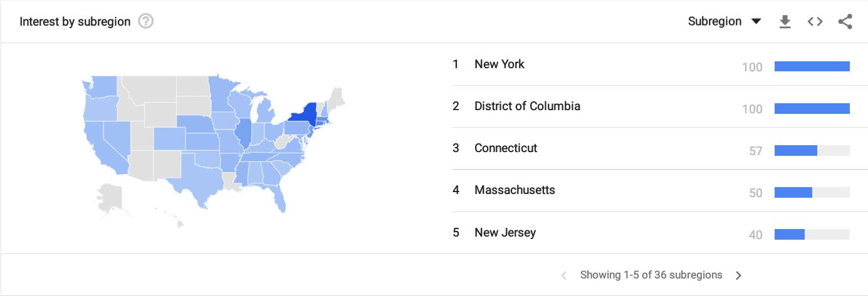Screen dimensions: 868x296
Task: Click the New Jersey interest bar
Action: click(x=790, y=235)
